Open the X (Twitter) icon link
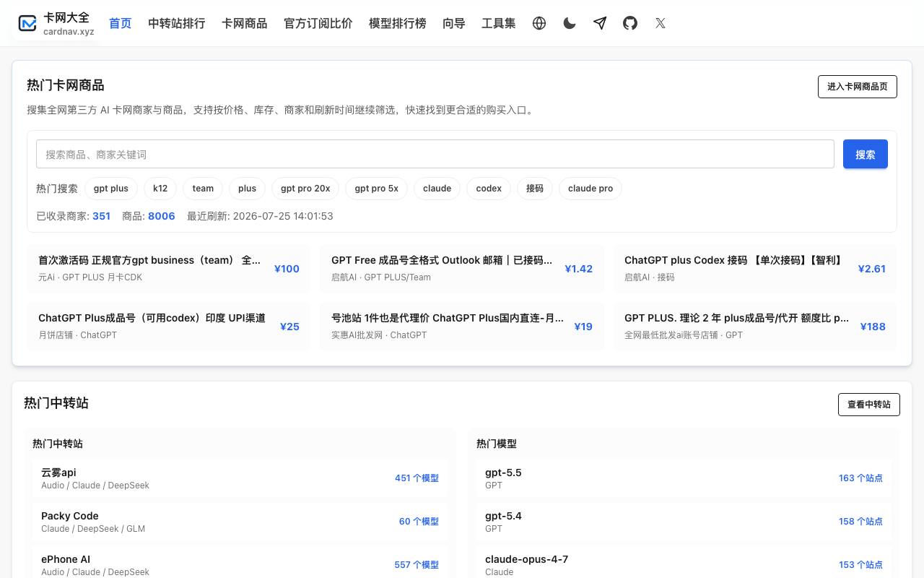 pos(661,23)
